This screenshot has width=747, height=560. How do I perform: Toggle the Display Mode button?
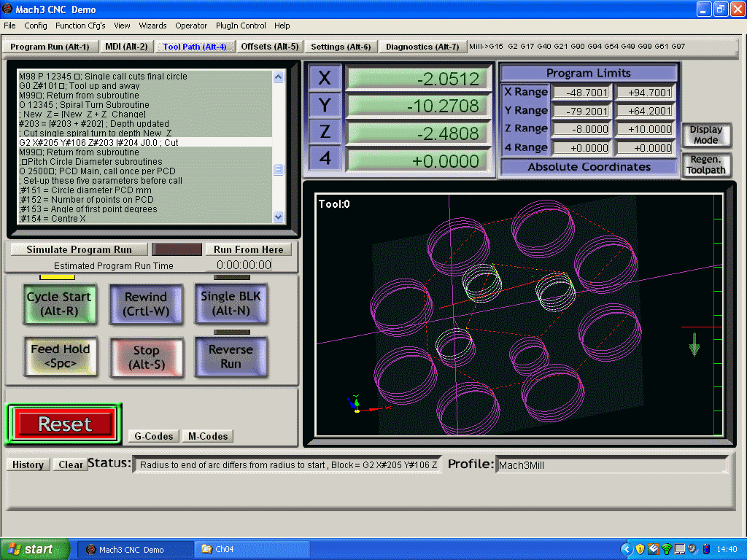click(706, 135)
